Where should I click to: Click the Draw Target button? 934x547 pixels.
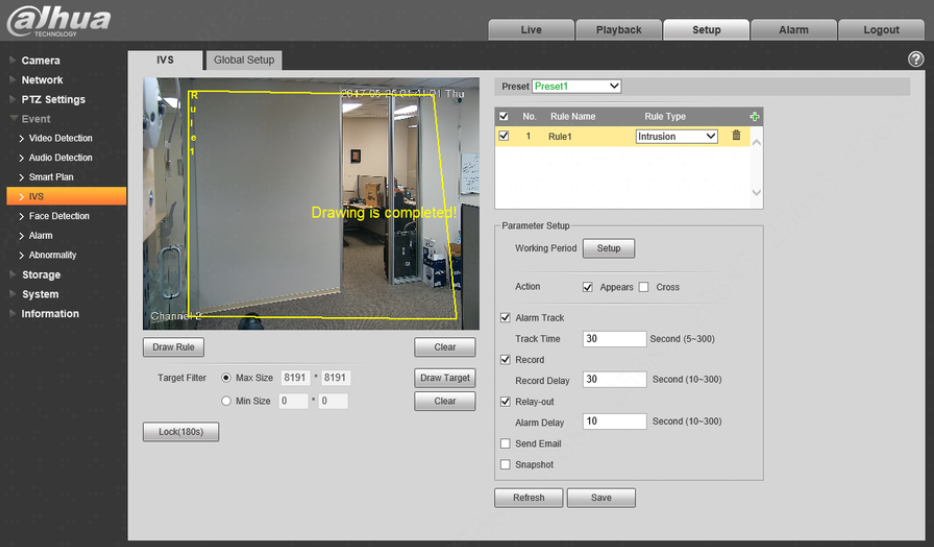click(444, 378)
